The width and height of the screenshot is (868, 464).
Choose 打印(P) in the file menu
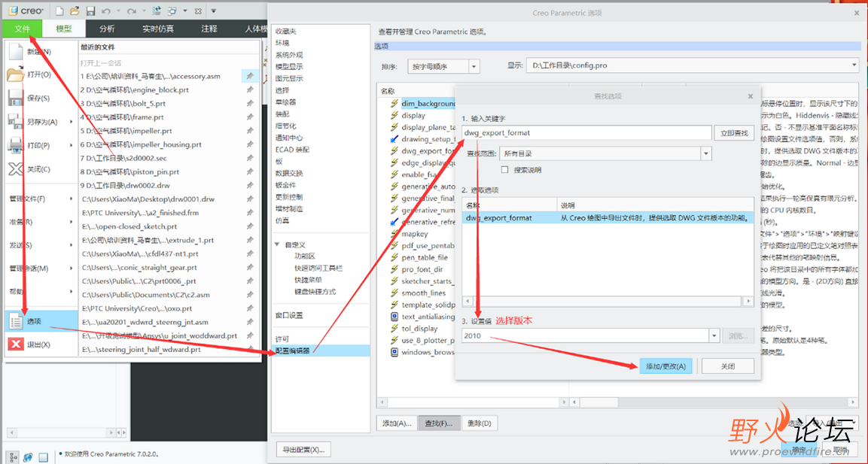(x=41, y=145)
